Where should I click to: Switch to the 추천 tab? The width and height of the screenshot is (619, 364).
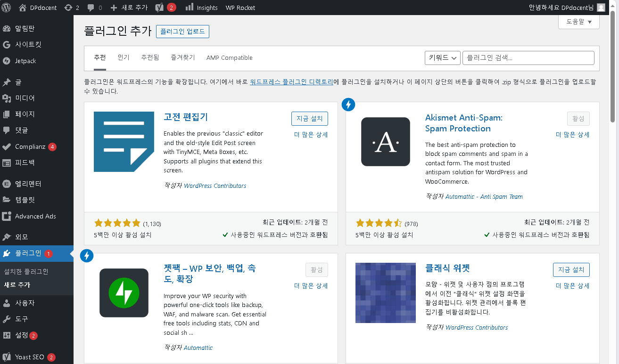coord(100,57)
